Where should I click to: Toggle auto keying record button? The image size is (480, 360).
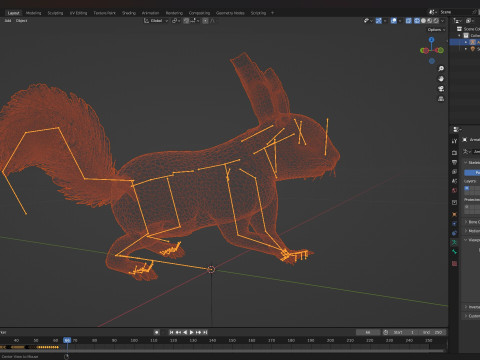pos(157,332)
